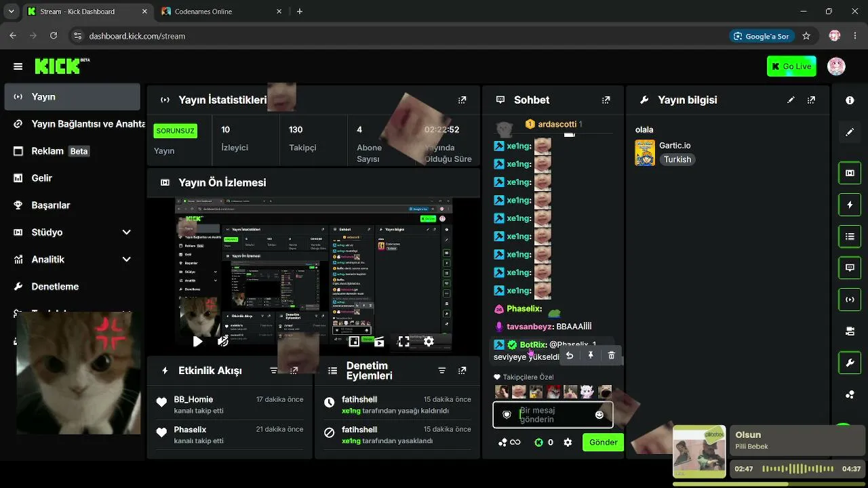Select the first follower-only emote under Takipçilere Özel
The width and height of the screenshot is (868, 488).
pos(502,392)
